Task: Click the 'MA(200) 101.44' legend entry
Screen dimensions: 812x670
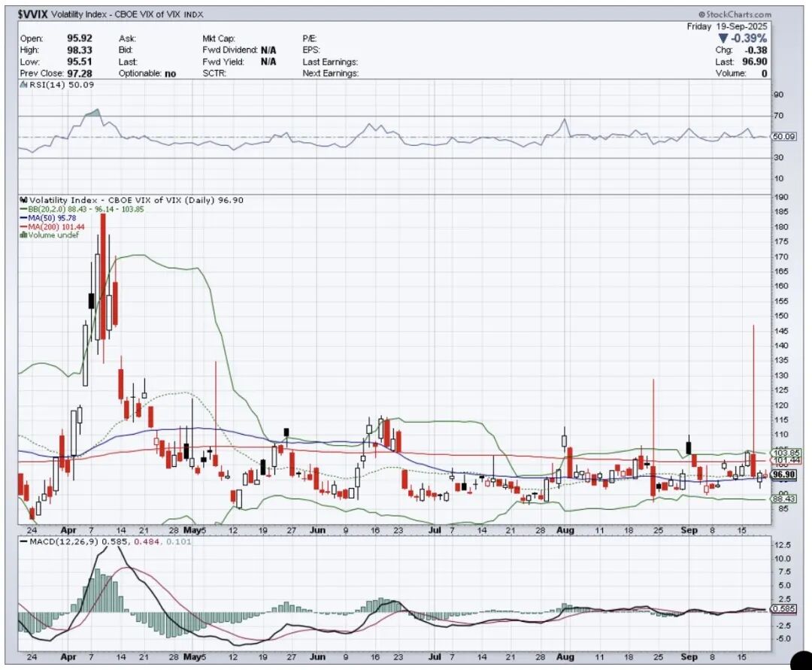Action: tap(56, 227)
